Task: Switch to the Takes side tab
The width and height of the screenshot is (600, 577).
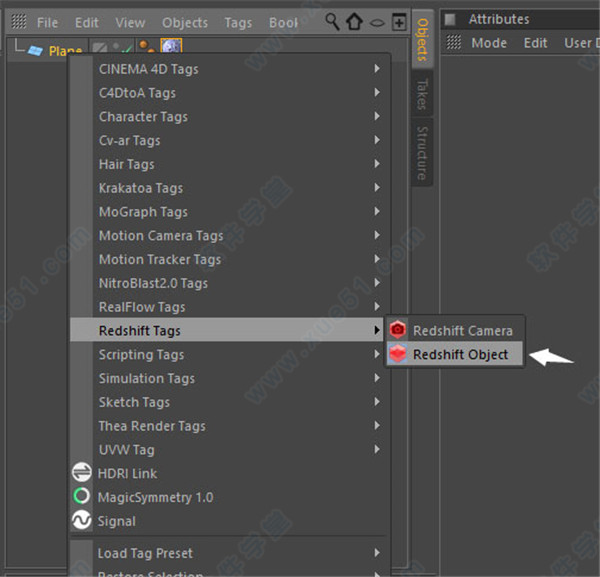Action: pyautogui.click(x=422, y=95)
